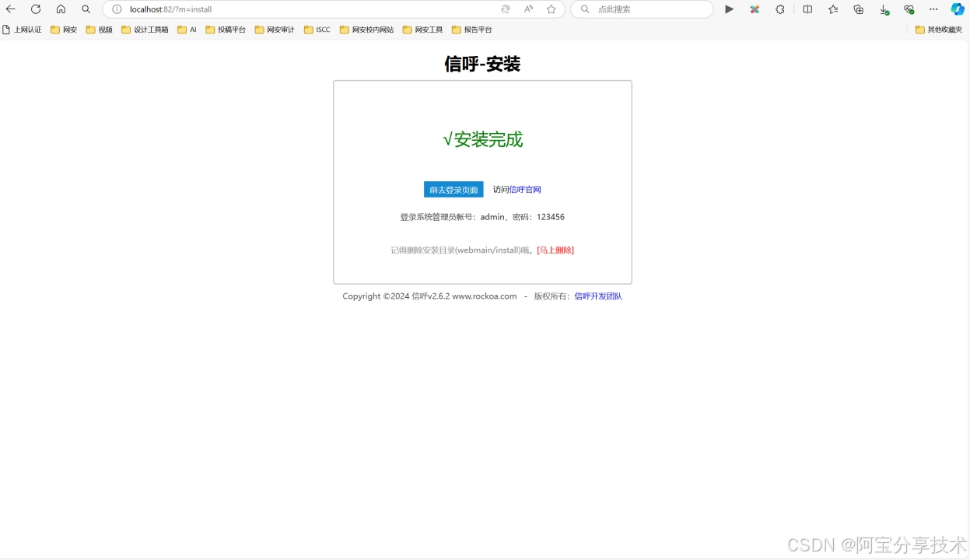
Task: Open the 网安审计 bookmarks folder
Action: [275, 30]
